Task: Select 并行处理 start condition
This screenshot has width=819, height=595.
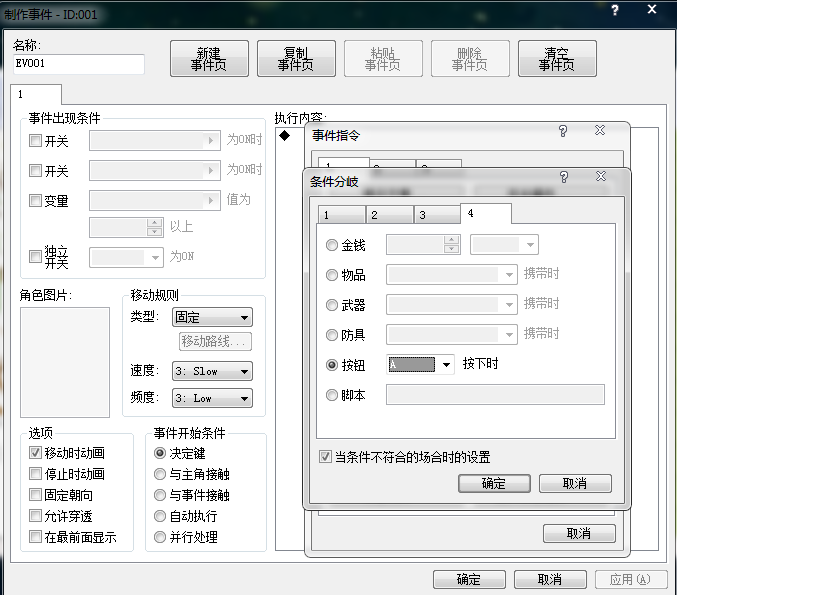Action: 160,537
